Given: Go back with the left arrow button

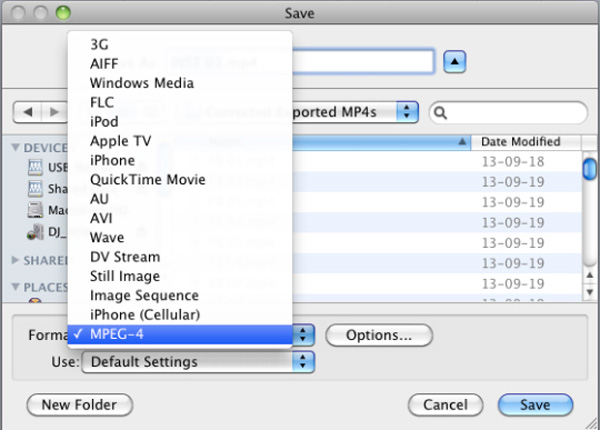Looking at the screenshot, I should [x=29, y=111].
